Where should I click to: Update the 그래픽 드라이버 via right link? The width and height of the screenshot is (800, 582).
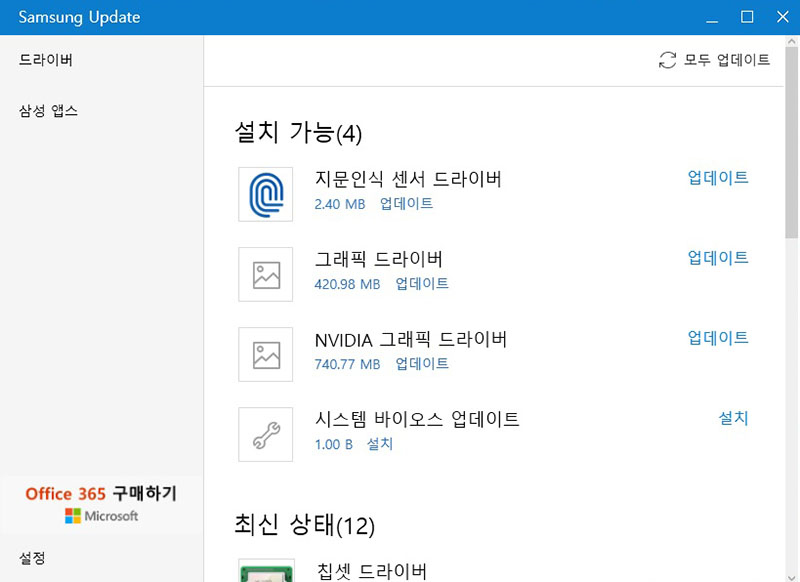(718, 258)
